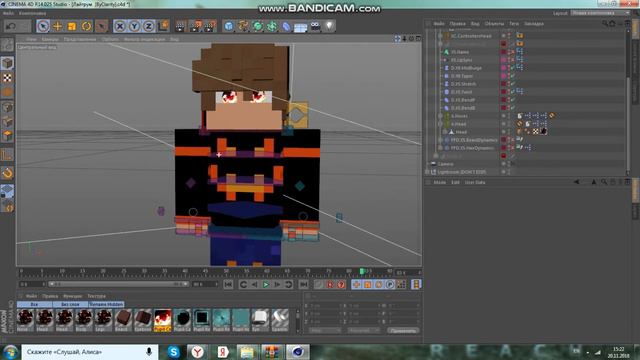This screenshot has height=360, width=640.
Task: Open the Layout dropdown at top right
Action: pyautogui.click(x=600, y=13)
